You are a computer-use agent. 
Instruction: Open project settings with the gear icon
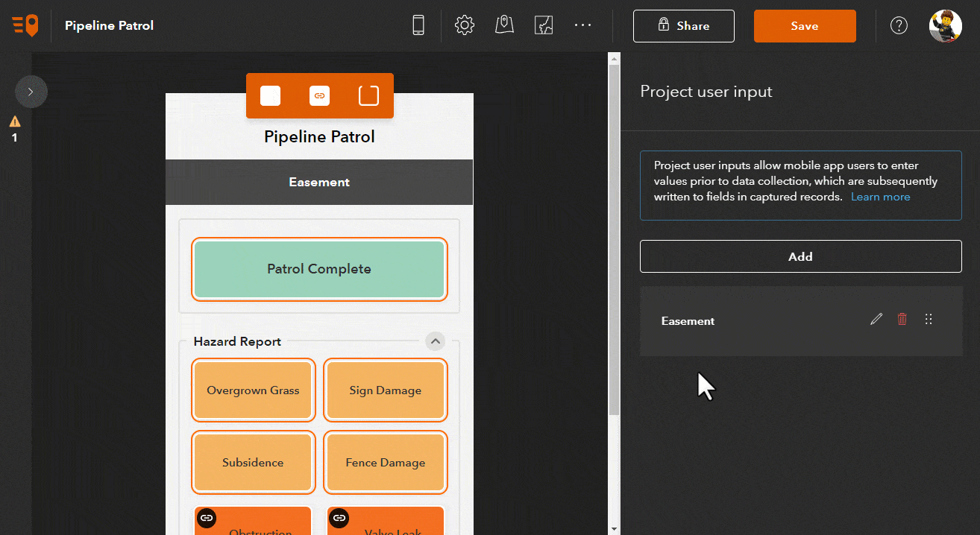pos(464,25)
